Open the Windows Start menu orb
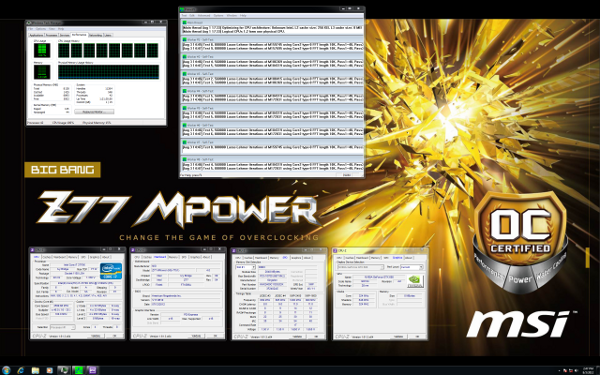 [6, 370]
